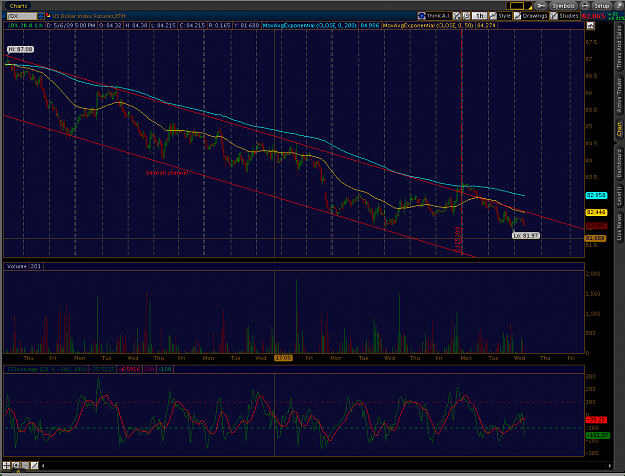Screen dimensions: 625x476
Task: Click the 82.065 last price readout
Action: click(x=593, y=16)
